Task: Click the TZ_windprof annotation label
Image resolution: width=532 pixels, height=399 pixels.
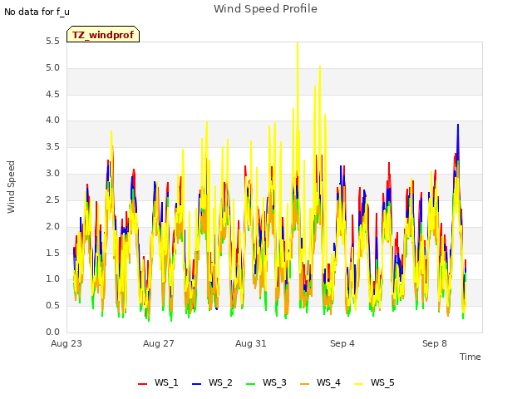Action: tap(103, 34)
